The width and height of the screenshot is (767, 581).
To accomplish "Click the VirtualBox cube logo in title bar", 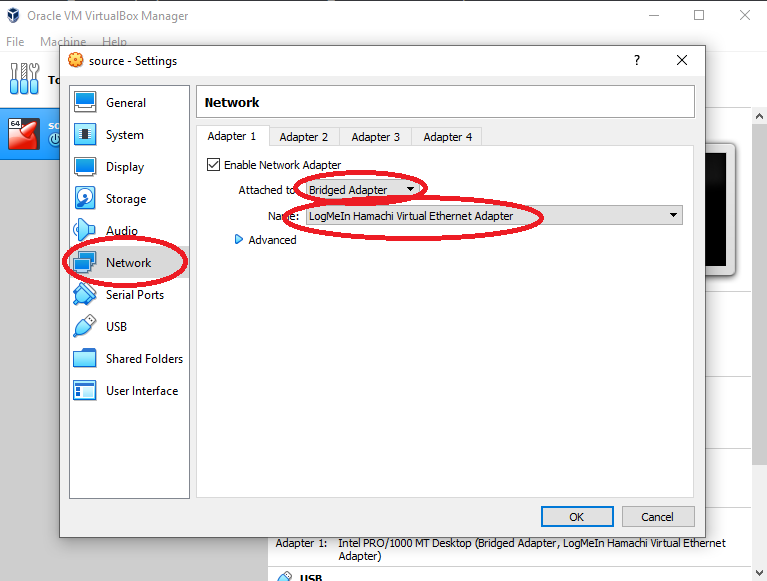I will (13, 16).
